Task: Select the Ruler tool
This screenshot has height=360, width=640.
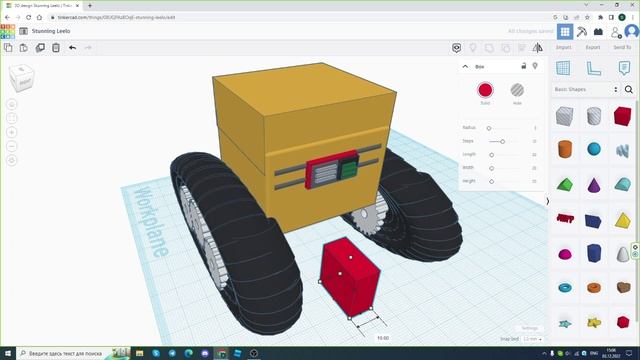Action: (594, 68)
